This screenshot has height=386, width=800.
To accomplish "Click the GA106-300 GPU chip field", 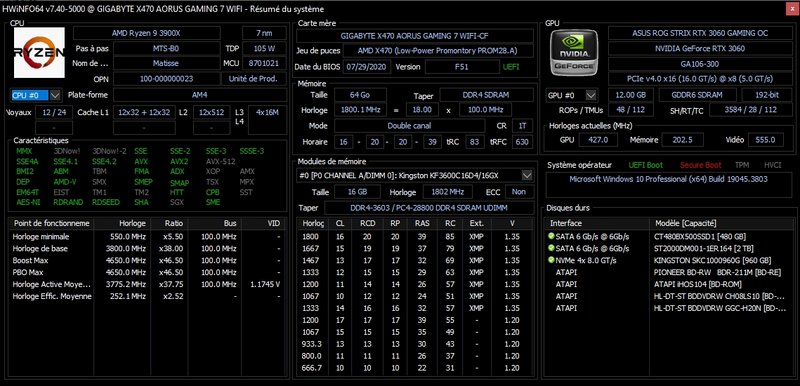I will pos(699,64).
